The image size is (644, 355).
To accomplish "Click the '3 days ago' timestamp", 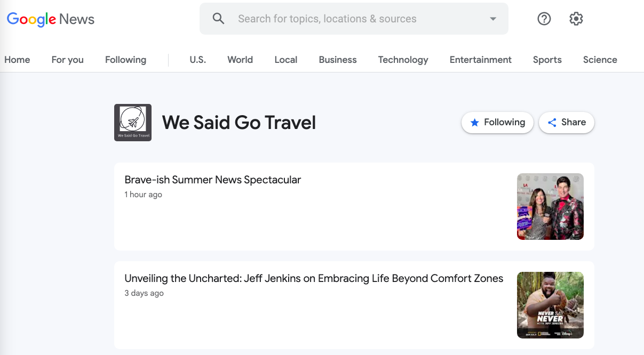I will click(x=144, y=293).
